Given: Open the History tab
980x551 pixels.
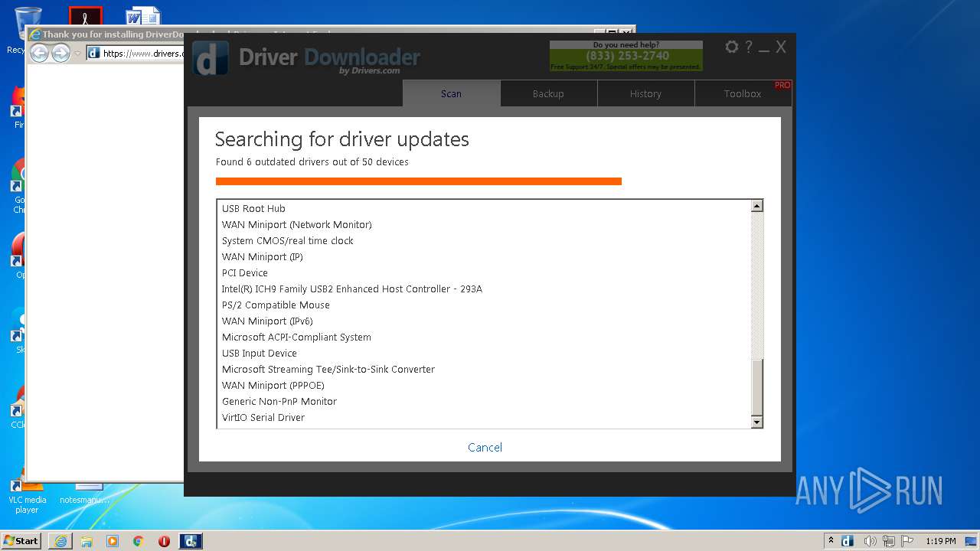Looking at the screenshot, I should [645, 93].
